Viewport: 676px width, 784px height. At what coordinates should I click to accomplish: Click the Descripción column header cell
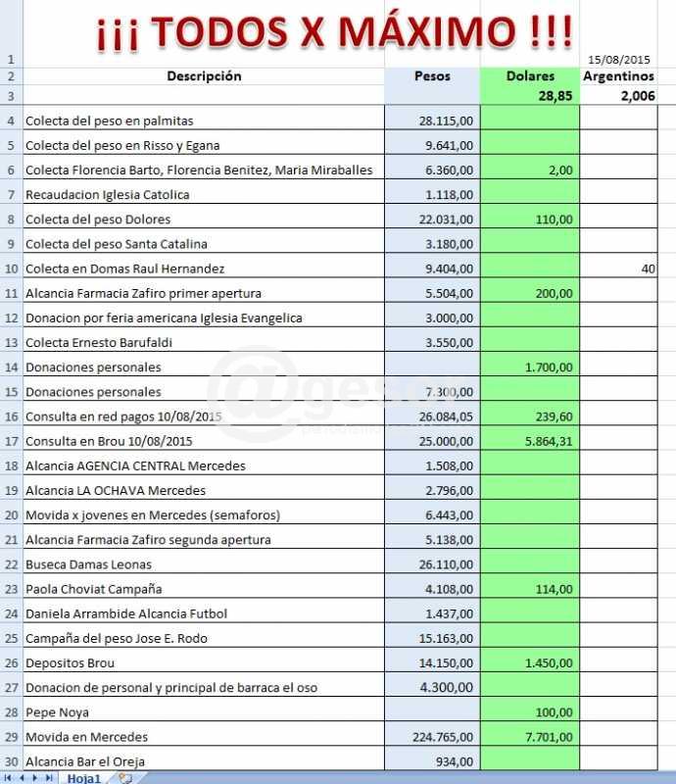click(204, 76)
